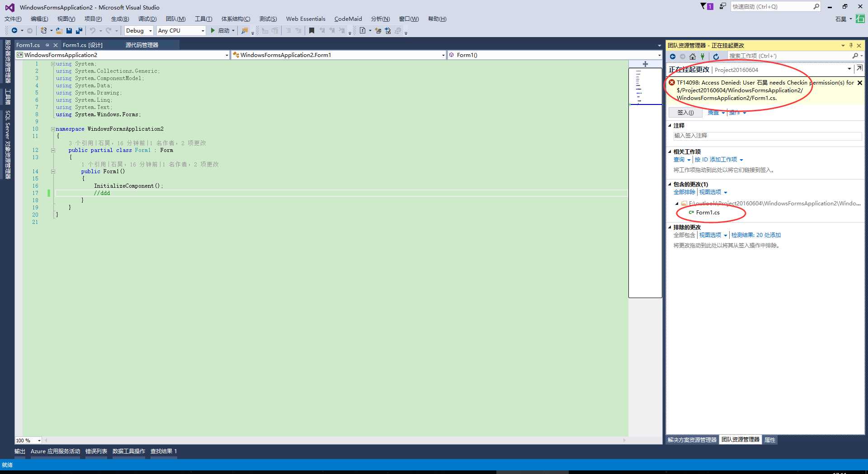This screenshot has height=474, width=868.
Task: Collapse the namespace WindowsFormsApplication2 block
Action: (53, 129)
